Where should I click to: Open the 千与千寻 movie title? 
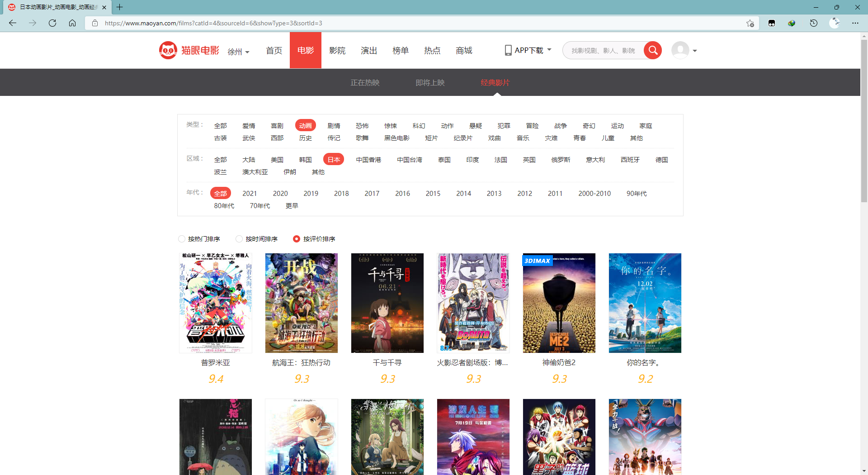tap(387, 363)
